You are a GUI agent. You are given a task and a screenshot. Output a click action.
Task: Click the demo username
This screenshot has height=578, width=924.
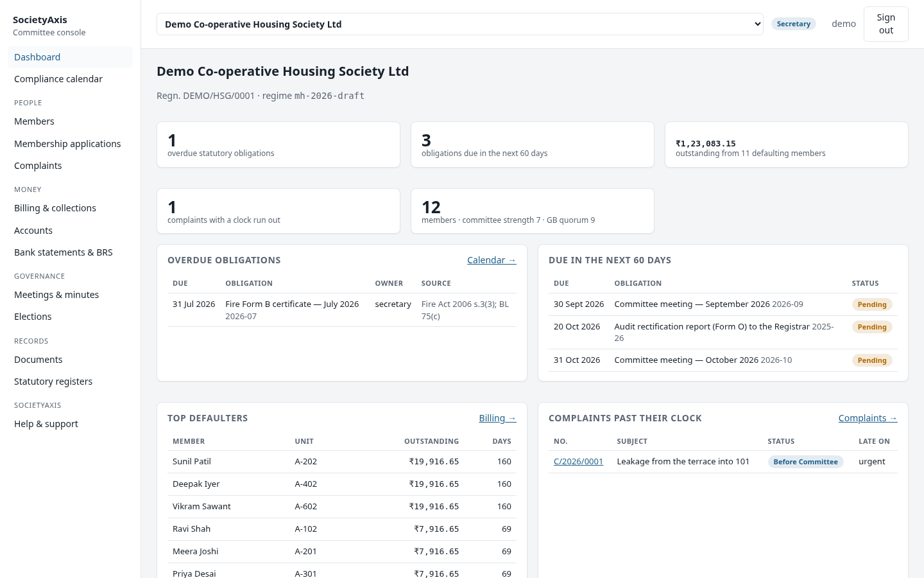click(x=844, y=24)
